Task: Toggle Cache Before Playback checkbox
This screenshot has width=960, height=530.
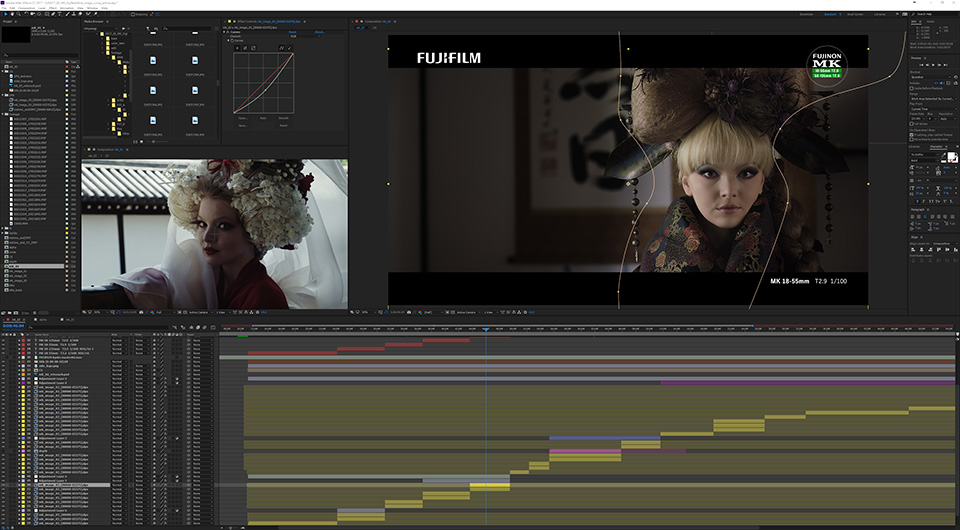Action: tap(913, 90)
